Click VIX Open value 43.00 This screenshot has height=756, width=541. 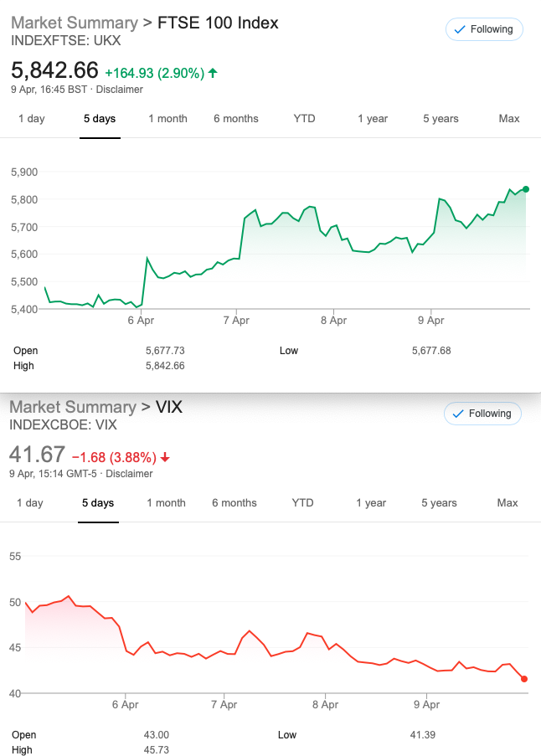point(157,735)
